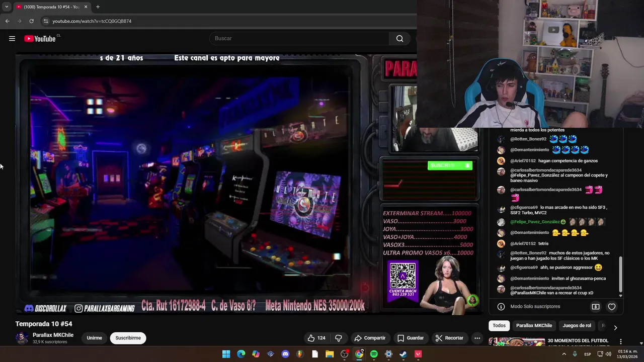Open Microsoft Edge from the taskbar
The image size is (644, 362).
[241, 354]
